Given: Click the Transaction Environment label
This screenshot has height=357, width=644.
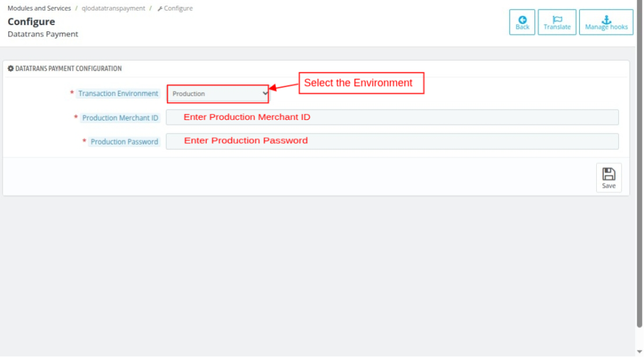Looking at the screenshot, I should (x=118, y=94).
